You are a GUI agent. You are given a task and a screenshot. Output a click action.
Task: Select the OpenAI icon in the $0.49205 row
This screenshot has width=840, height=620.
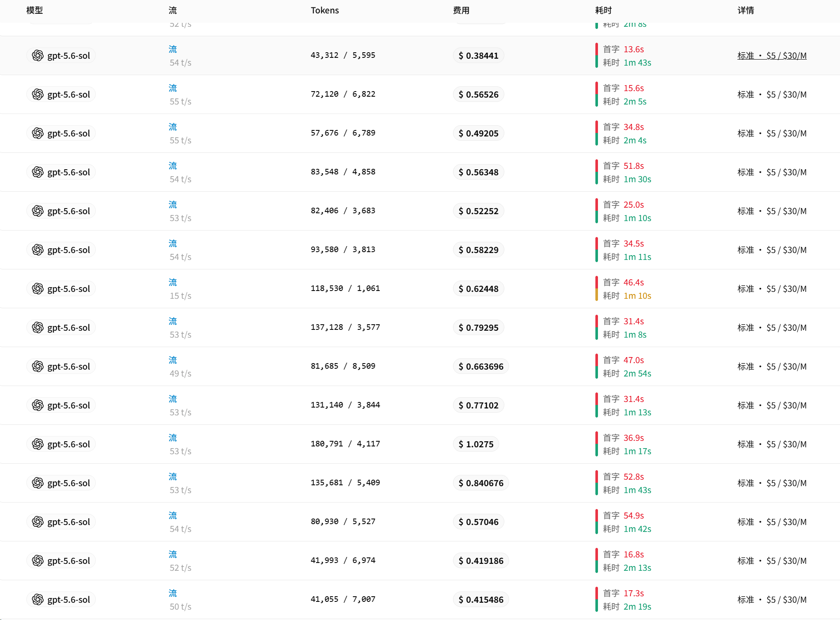tap(38, 133)
